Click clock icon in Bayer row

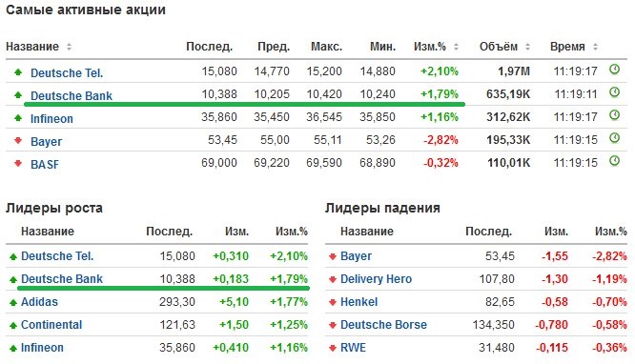614,138
